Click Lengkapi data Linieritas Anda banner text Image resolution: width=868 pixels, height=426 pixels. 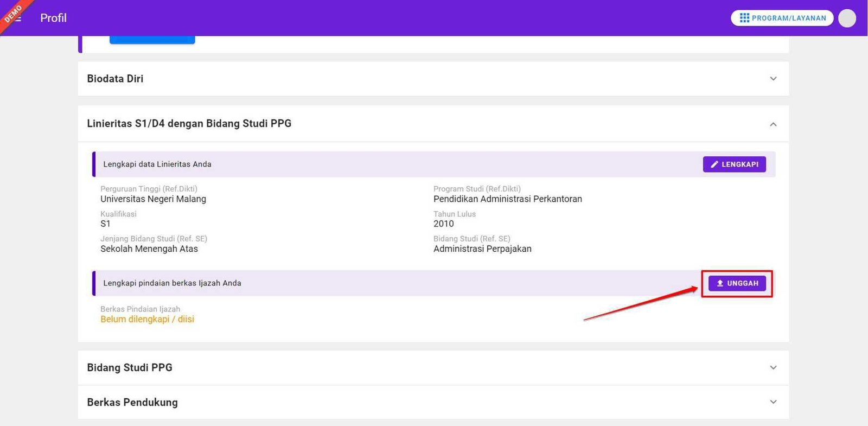[x=157, y=164]
